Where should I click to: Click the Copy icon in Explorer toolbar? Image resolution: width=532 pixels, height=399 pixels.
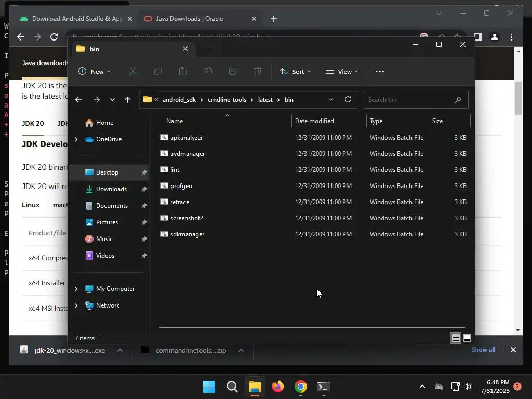tap(158, 71)
